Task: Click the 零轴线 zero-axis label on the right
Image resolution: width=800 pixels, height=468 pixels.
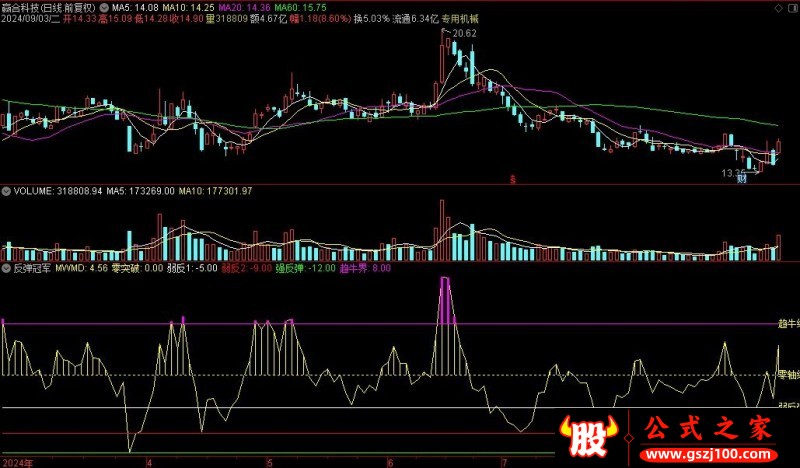Action: [x=788, y=373]
